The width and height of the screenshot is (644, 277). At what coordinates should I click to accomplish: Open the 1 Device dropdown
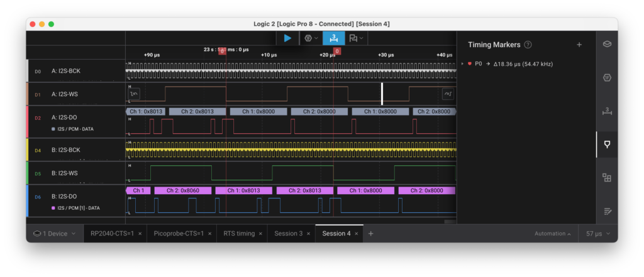[x=54, y=234]
